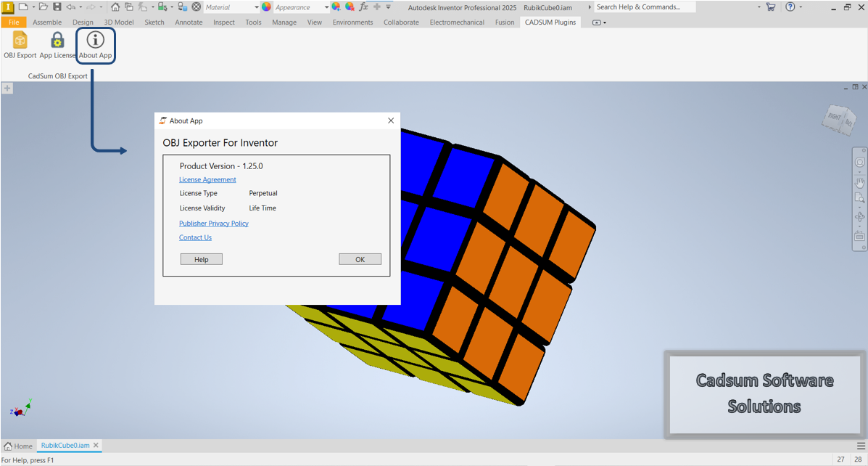Open the File menu
This screenshot has width=868, height=466.
click(14, 23)
